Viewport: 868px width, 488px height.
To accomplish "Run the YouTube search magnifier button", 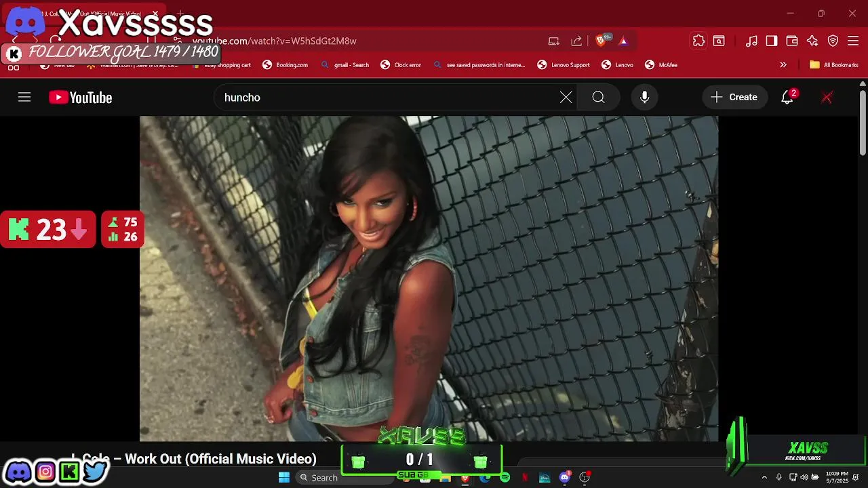I will [x=598, y=98].
